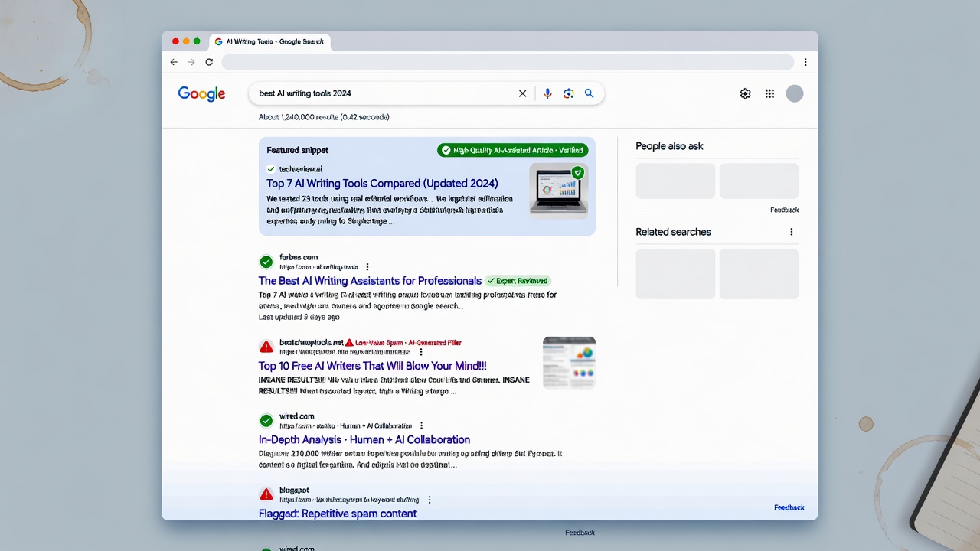Clear the search query with the X icon

[523, 93]
